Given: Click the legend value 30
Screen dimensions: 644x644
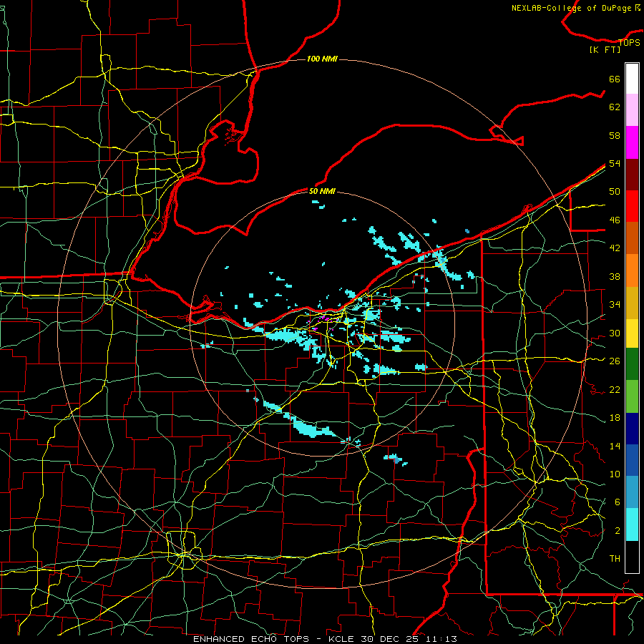Looking at the screenshot, I should (x=615, y=333).
